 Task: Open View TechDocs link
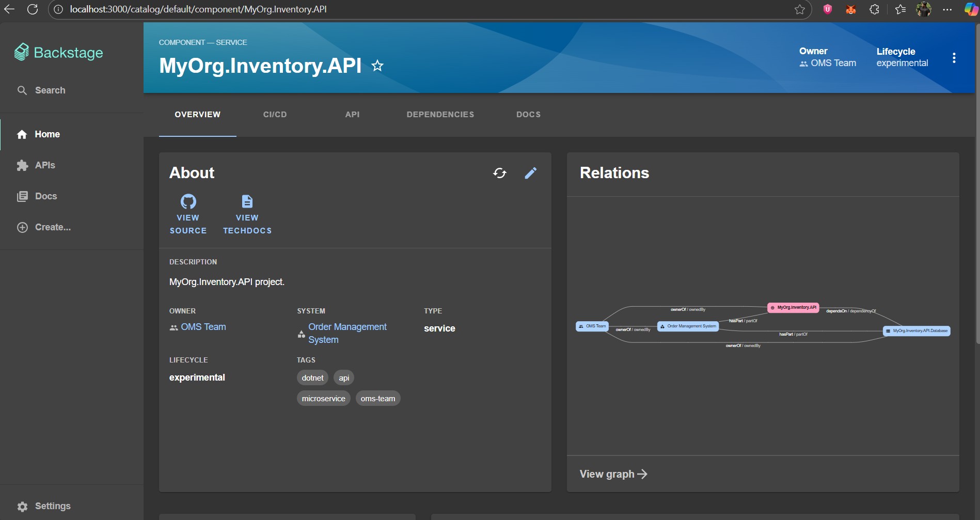click(247, 214)
